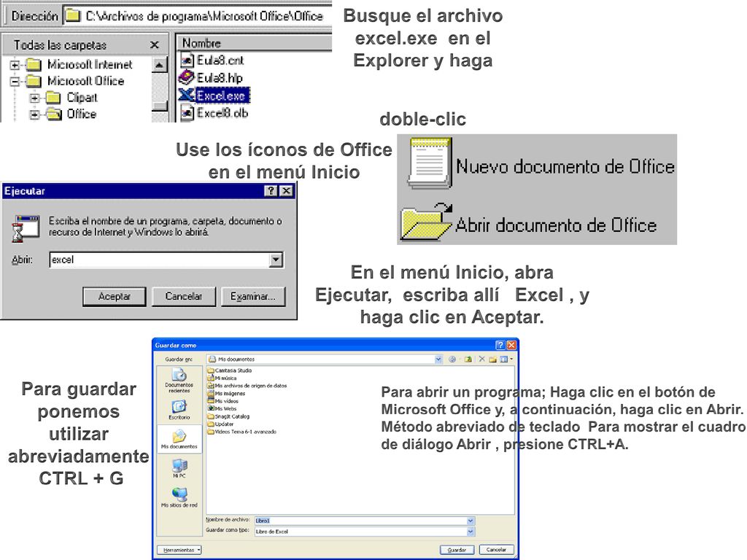This screenshot has width=747, height=560.
Task: Select the Excel.exe program icon
Action: click(187, 96)
